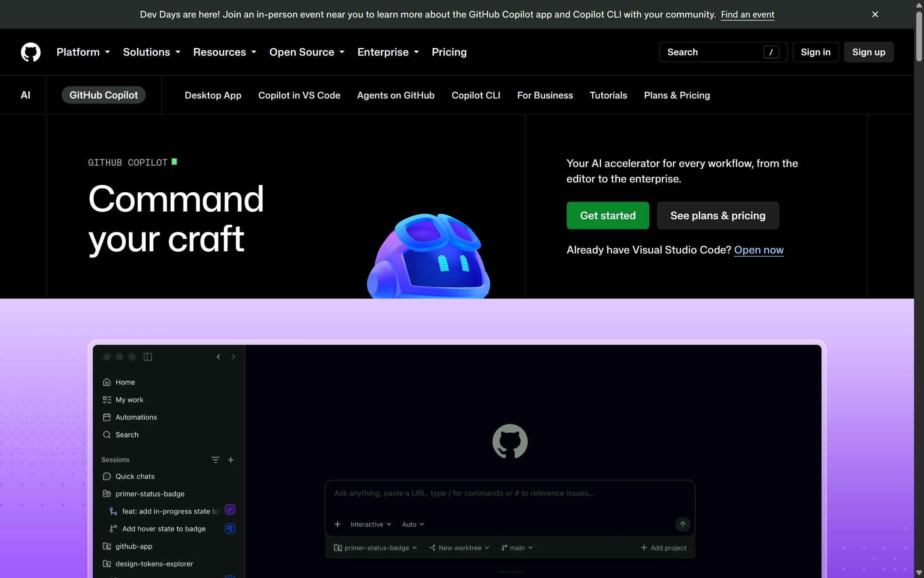Click the purple checkmark status badge
Image resolution: width=924 pixels, height=578 pixels.
(x=230, y=509)
